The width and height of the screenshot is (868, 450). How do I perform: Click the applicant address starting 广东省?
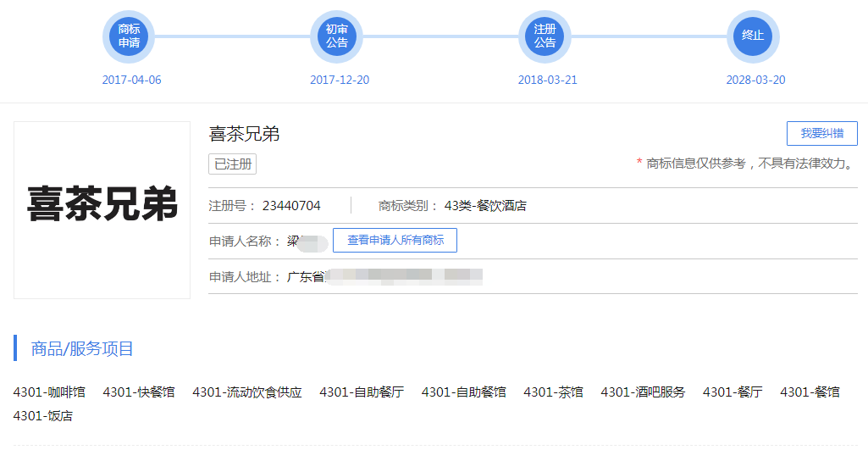tap(384, 276)
